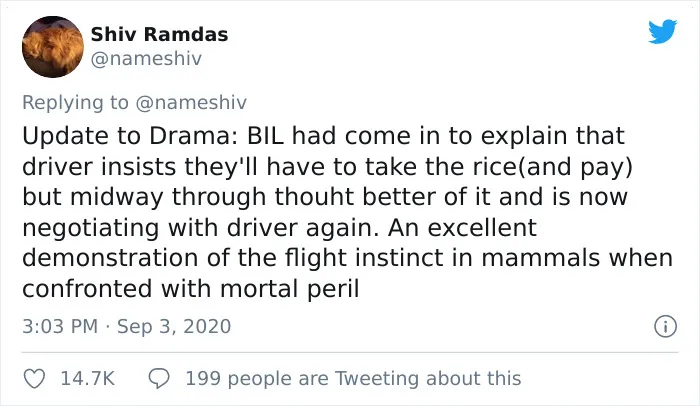Click @nameshiv in the Replying to line
The width and height of the screenshot is (700, 406).
tap(191, 102)
